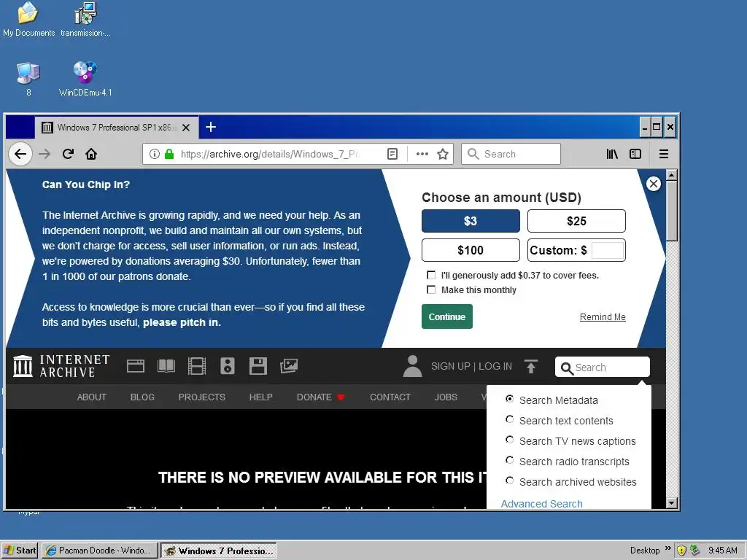Open My Documents desktop icon
Viewport: 747px width, 560px height.
coord(28,20)
